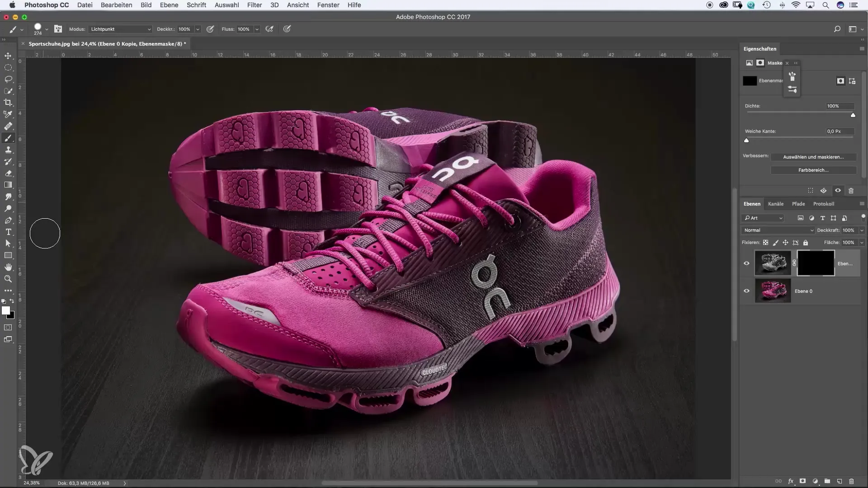
Task: Open the Auswahl menu
Action: click(x=226, y=5)
